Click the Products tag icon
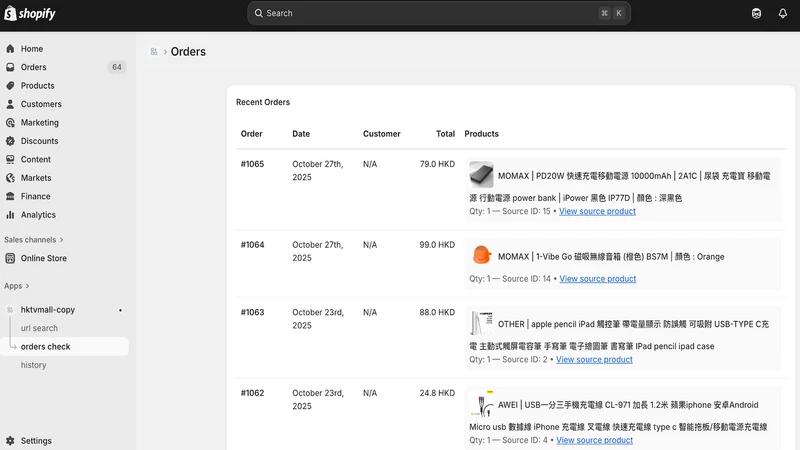Screen dimensions: 800x450 (10, 85)
